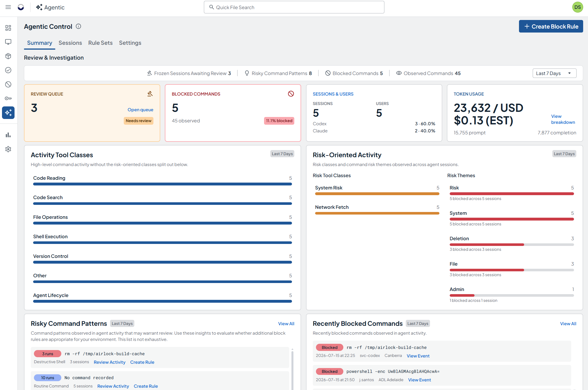This screenshot has width=588, height=390.
Task: Click the Agentic sparkle icon in header
Action: [x=39, y=7]
